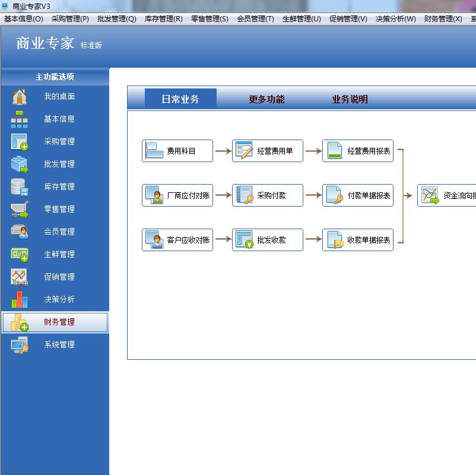Click the 基本信息 org-chart icon in sidebar
476x475 pixels.
(20, 119)
